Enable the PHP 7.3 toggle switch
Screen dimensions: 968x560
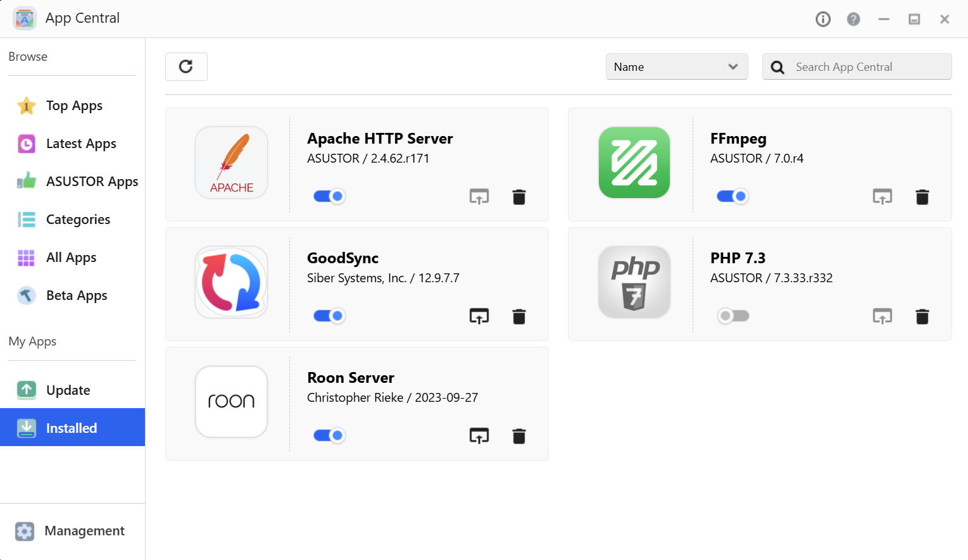[732, 316]
